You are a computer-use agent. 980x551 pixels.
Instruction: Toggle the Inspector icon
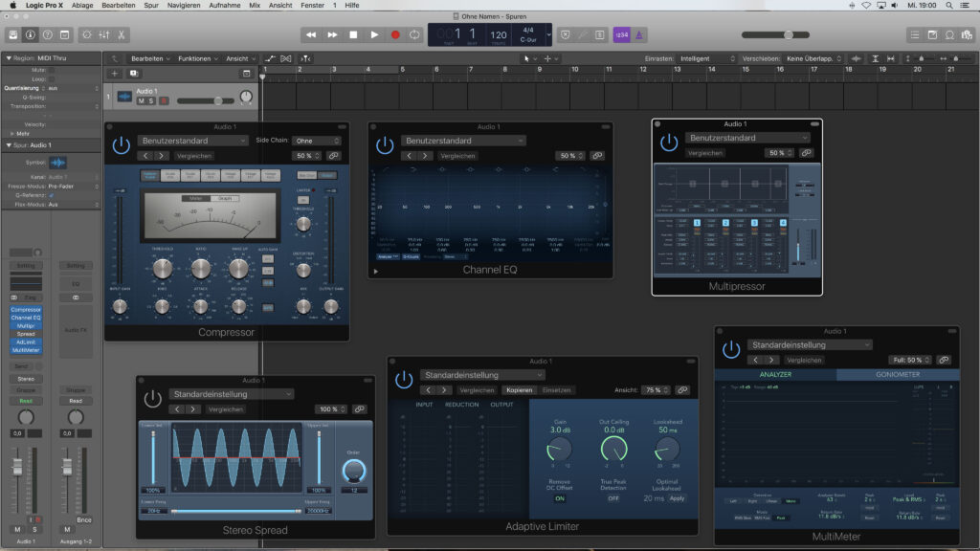pyautogui.click(x=30, y=35)
